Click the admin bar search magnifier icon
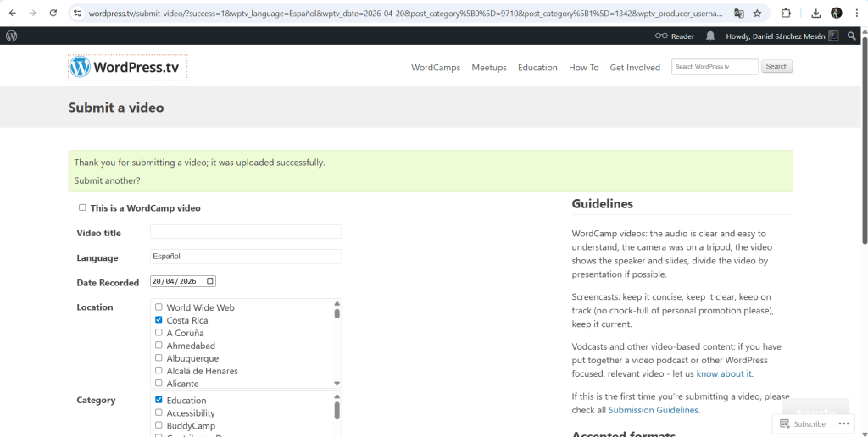The height and width of the screenshot is (437, 868). tap(852, 36)
